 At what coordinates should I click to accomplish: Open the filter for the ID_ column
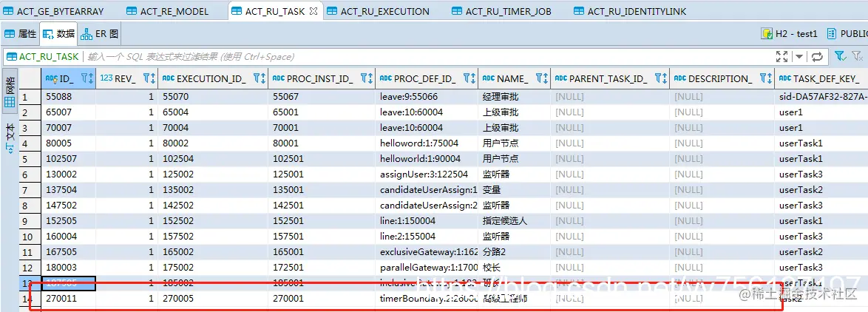pyautogui.click(x=85, y=78)
